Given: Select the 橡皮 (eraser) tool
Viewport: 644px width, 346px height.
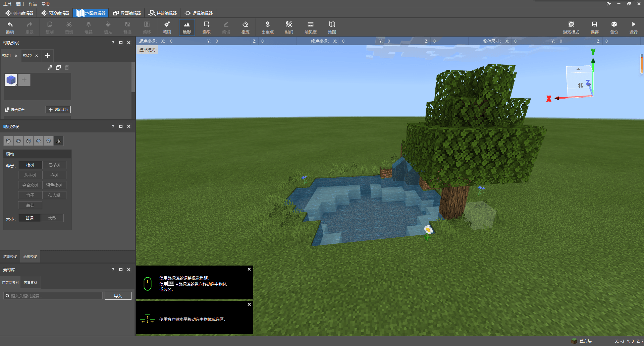Looking at the screenshot, I should pos(246,27).
